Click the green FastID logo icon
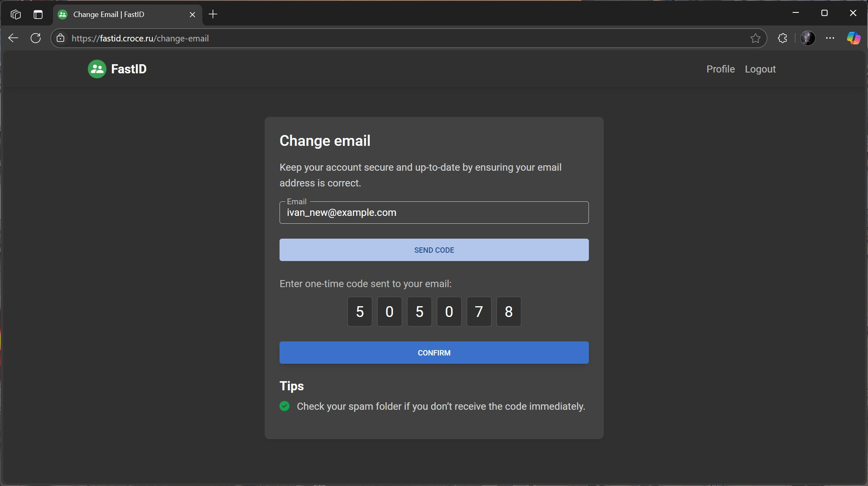 [97, 69]
